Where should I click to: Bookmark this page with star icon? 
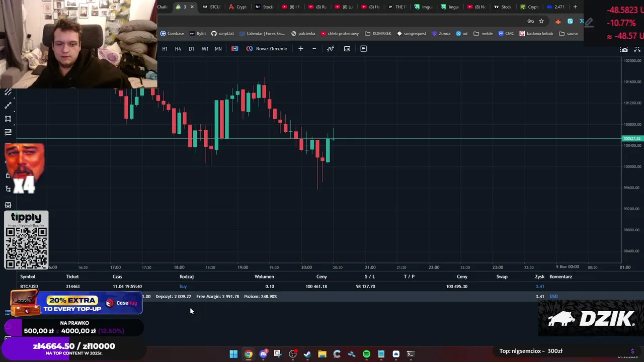point(541,21)
